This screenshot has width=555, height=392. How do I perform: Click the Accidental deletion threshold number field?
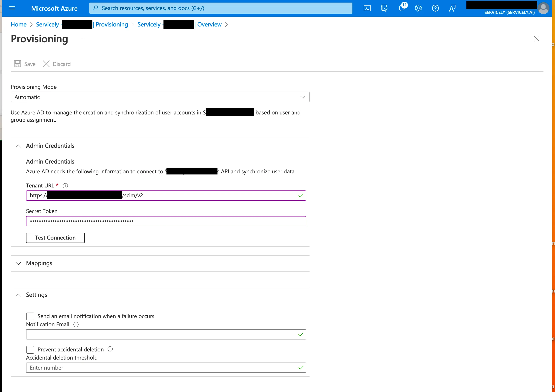point(166,368)
